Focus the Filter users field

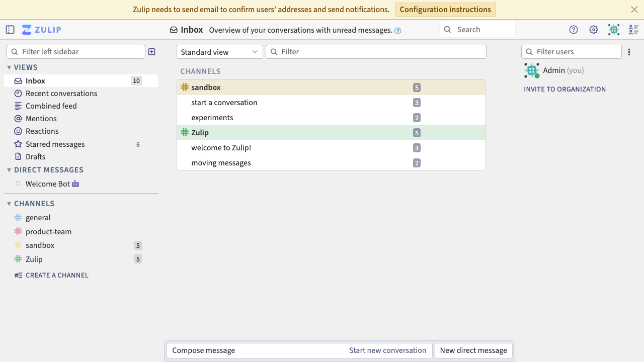[x=572, y=52]
